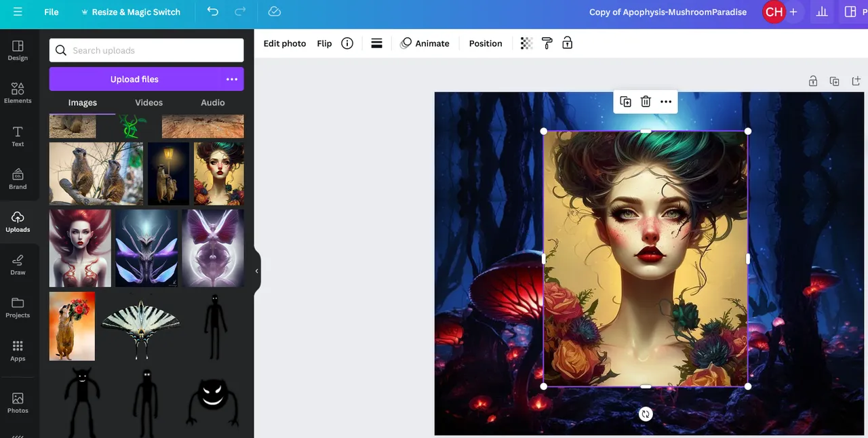Toggle the lock in the toolbar
Screen dimensions: 868x438
click(568, 43)
